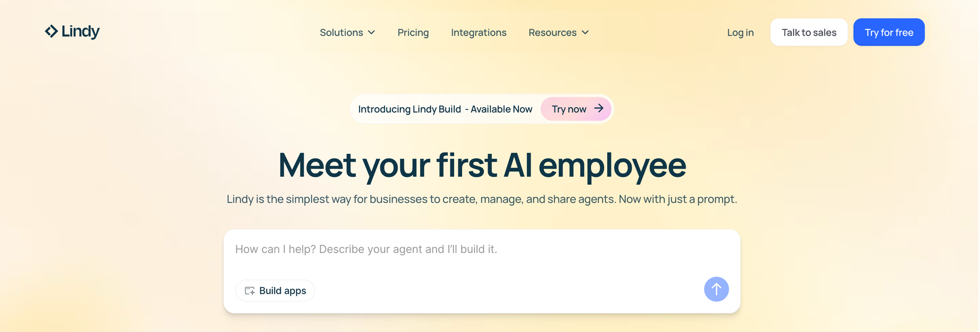The height and width of the screenshot is (332, 980).
Task: Click the arrow icon beside Try now
Action: (599, 108)
